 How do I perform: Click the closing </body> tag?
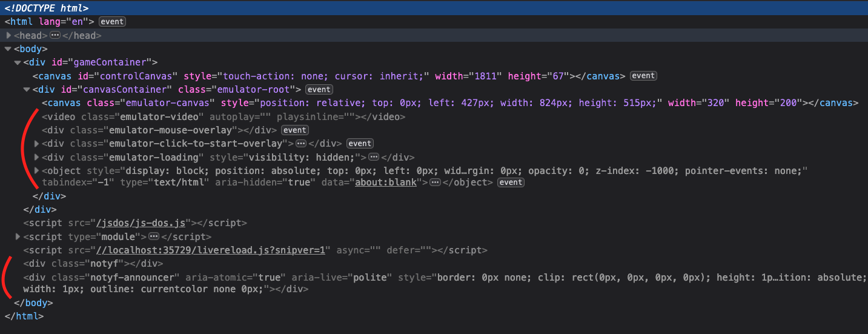33,303
